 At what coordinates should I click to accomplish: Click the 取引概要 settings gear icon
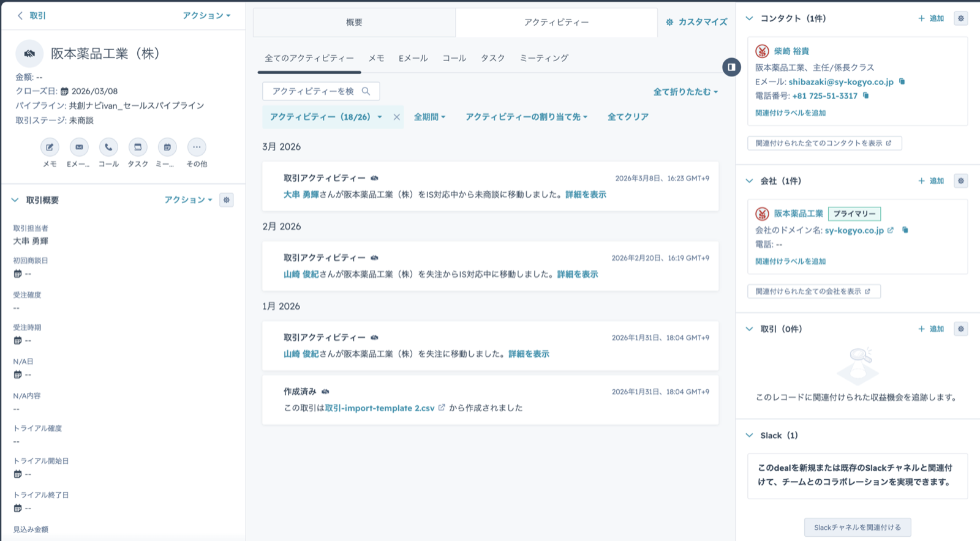coord(227,200)
